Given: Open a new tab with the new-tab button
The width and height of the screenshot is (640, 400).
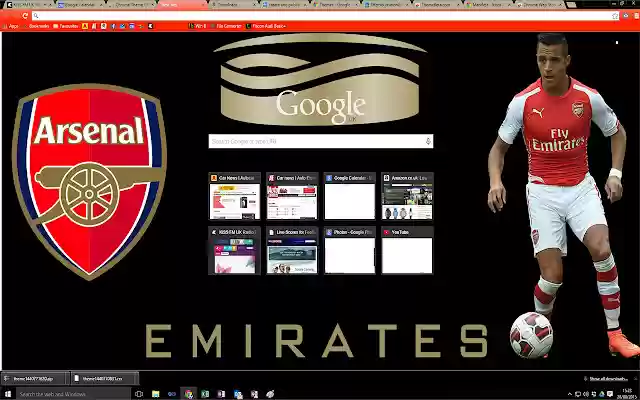Looking at the screenshot, I should pyautogui.click(x=571, y=5).
